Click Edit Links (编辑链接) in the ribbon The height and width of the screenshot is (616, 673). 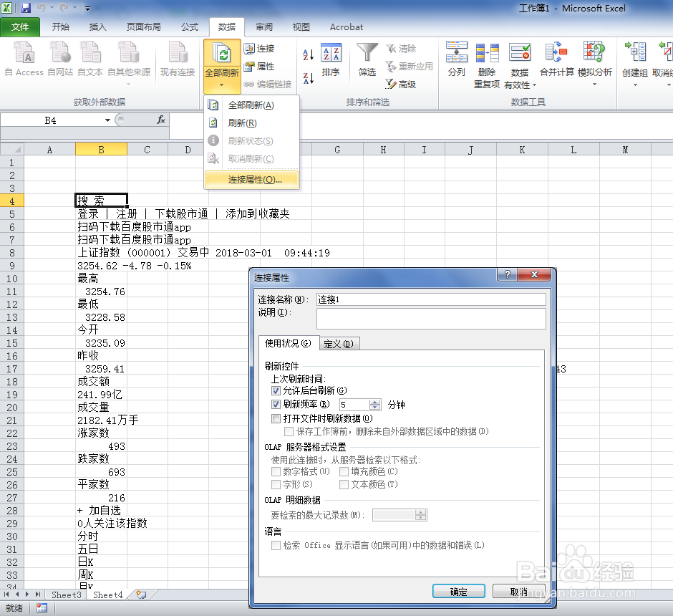pyautogui.click(x=268, y=85)
